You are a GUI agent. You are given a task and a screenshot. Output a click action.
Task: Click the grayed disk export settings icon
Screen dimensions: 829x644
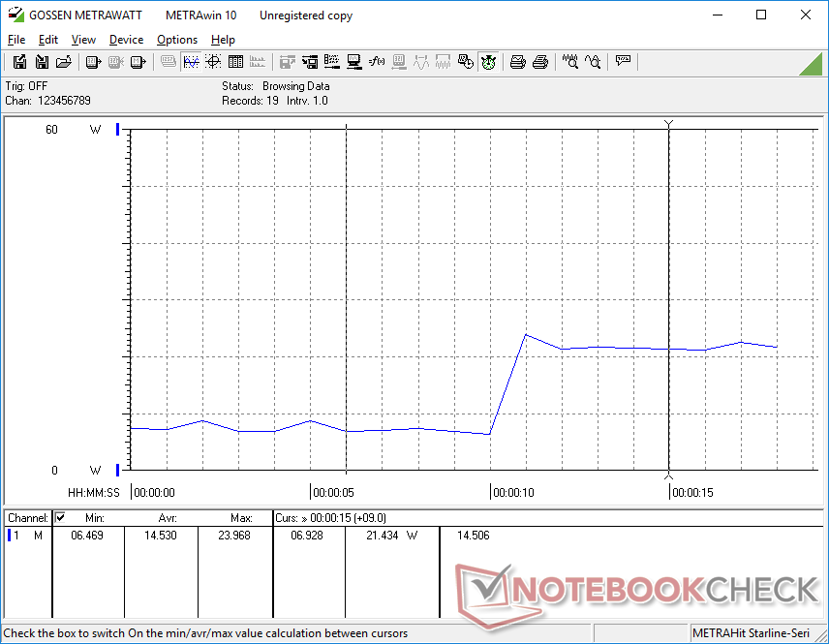[x=287, y=62]
